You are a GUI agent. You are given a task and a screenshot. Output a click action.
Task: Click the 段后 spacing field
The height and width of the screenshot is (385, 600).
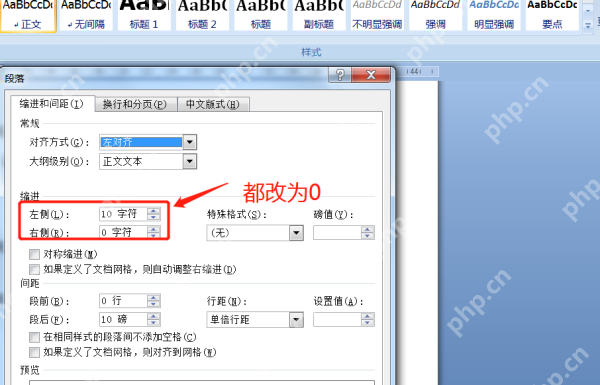pyautogui.click(x=123, y=320)
